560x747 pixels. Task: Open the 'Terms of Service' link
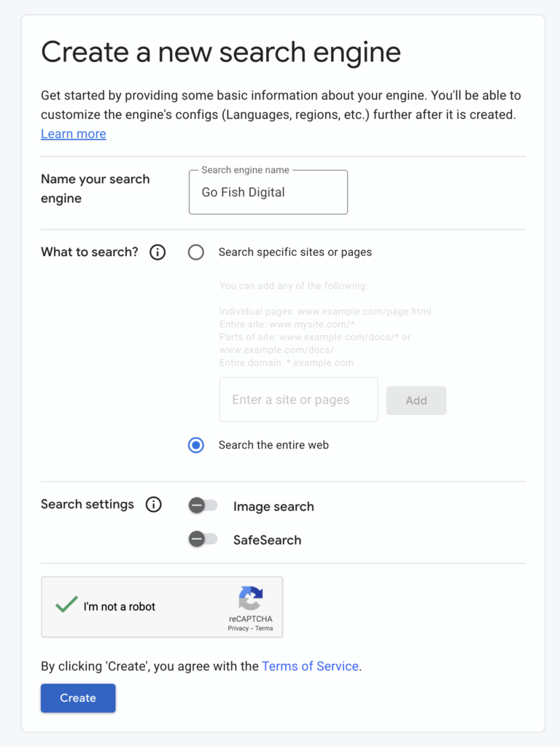(x=310, y=666)
